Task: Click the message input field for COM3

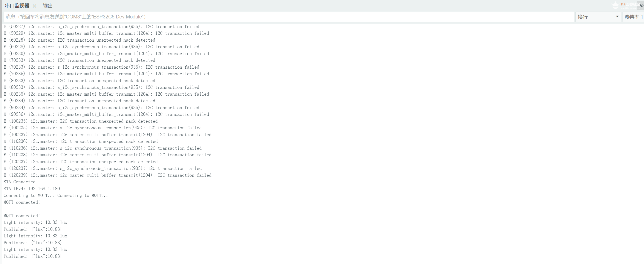Action: 288,17
